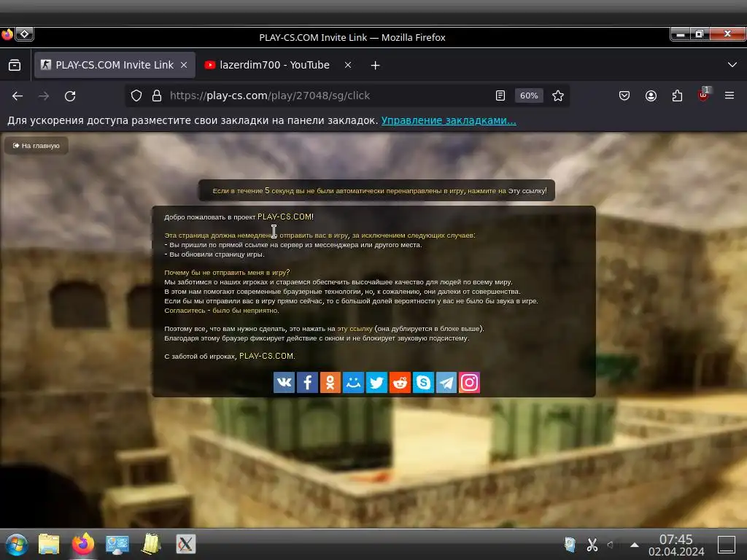Open the Firefox account icon
This screenshot has height=560, width=747.
coord(651,96)
